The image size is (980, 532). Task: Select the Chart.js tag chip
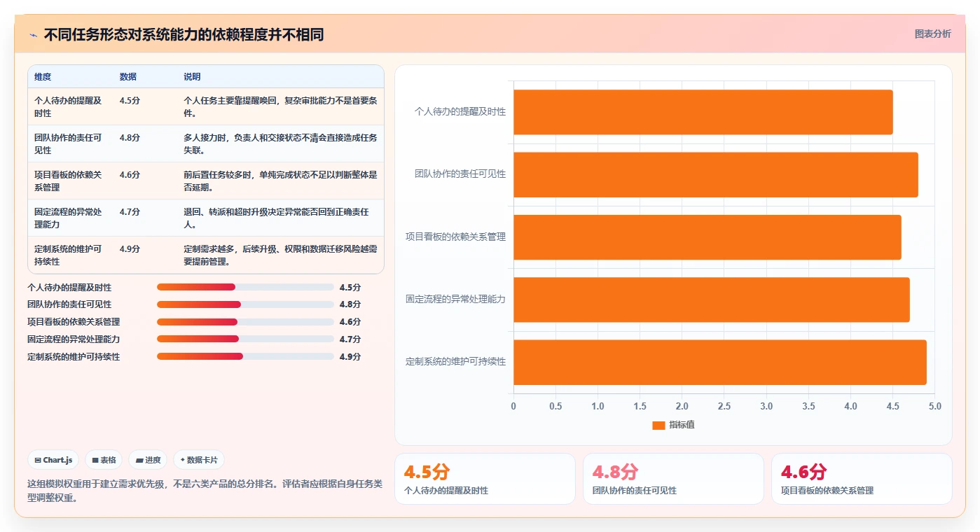click(x=53, y=460)
